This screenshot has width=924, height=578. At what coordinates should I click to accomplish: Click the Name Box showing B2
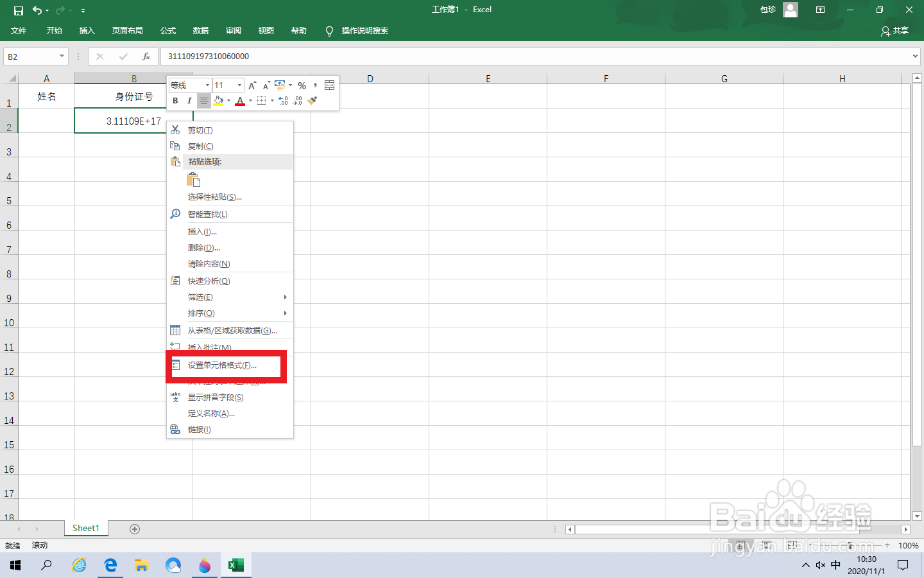click(35, 57)
